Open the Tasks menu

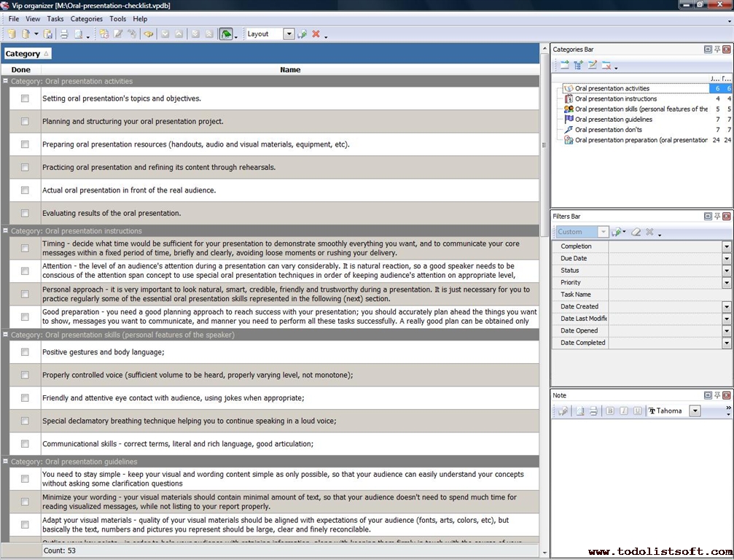pos(55,19)
